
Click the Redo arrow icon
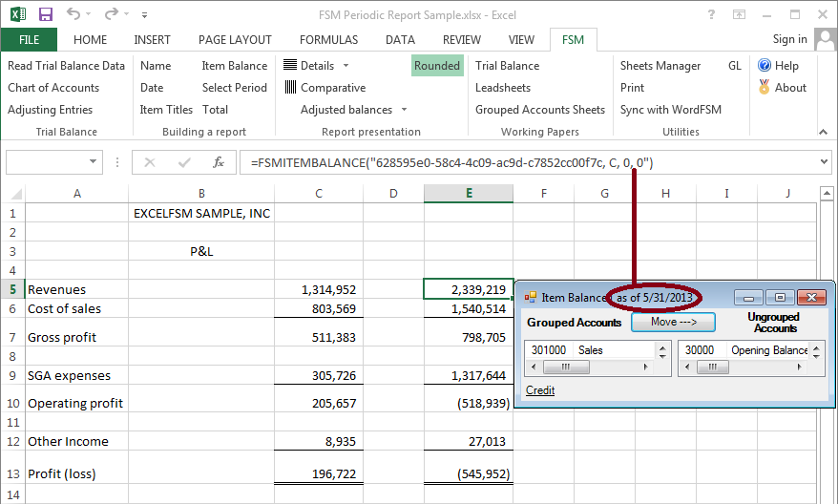coord(111,13)
